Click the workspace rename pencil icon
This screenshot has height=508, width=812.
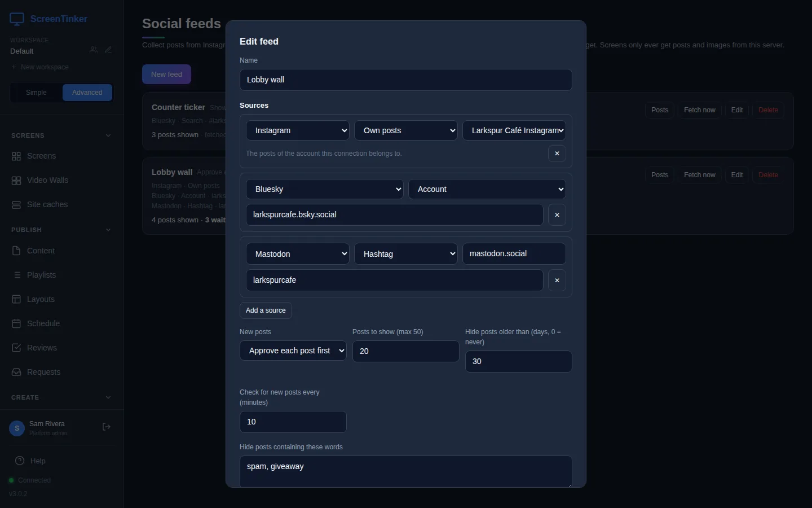108,50
